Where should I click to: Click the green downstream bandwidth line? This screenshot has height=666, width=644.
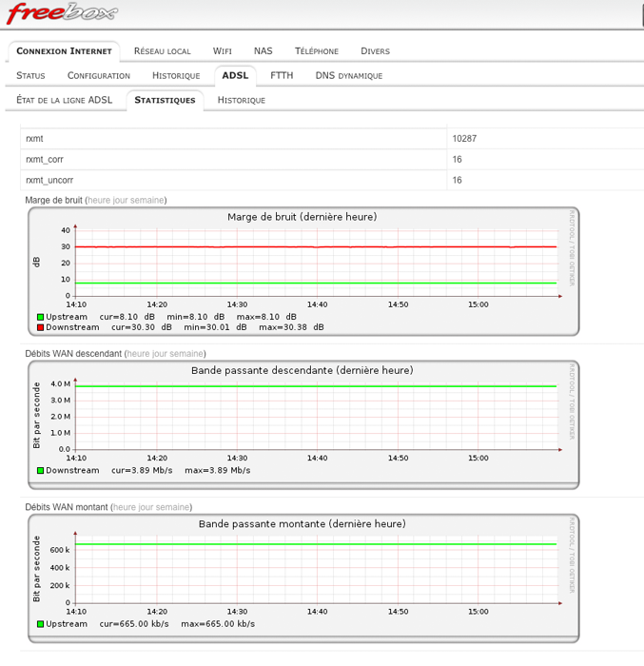(x=316, y=386)
